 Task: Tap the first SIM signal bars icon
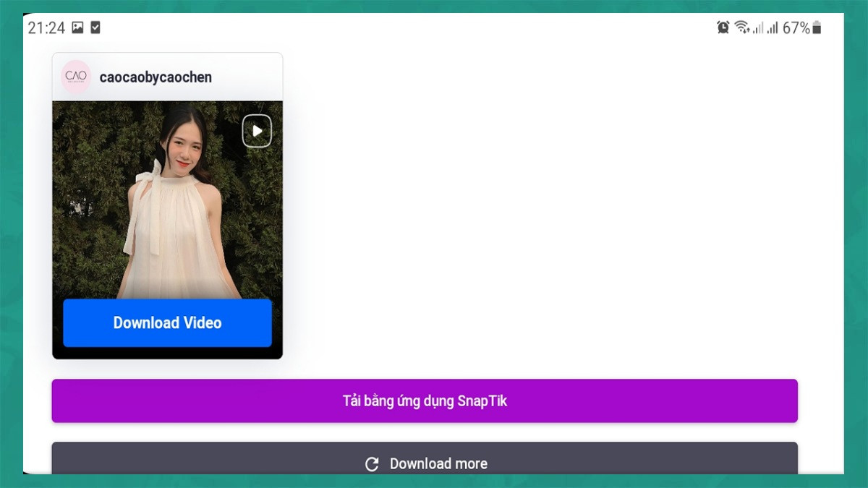pyautogui.click(x=757, y=27)
